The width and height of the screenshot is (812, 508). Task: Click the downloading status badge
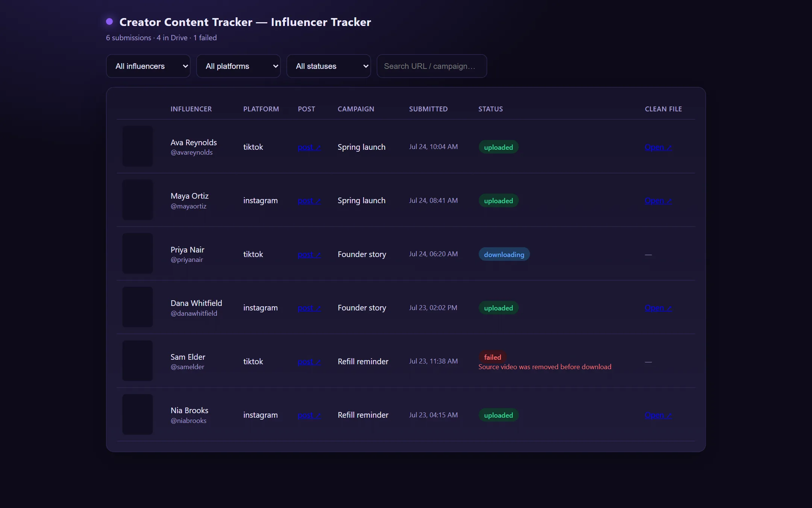(x=504, y=254)
